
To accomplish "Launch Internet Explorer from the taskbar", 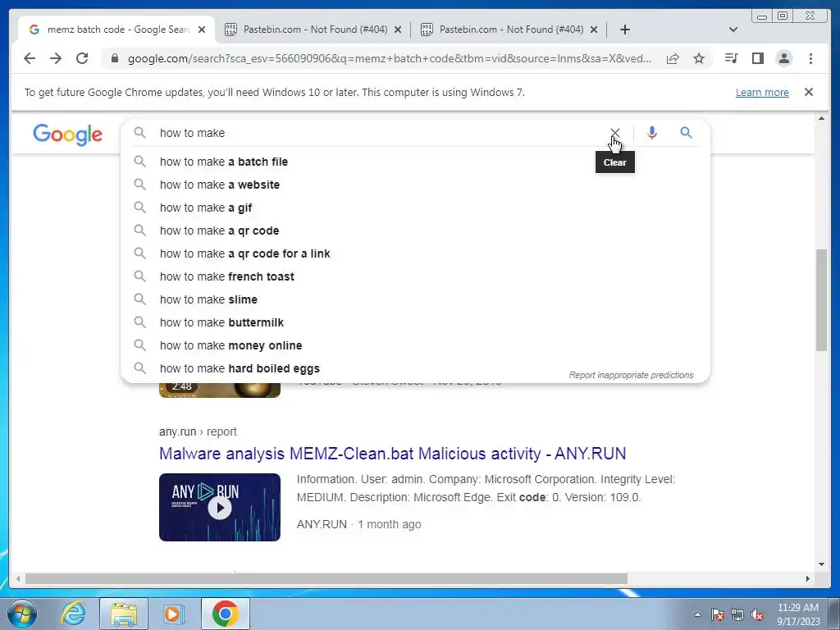I will pos(73,614).
